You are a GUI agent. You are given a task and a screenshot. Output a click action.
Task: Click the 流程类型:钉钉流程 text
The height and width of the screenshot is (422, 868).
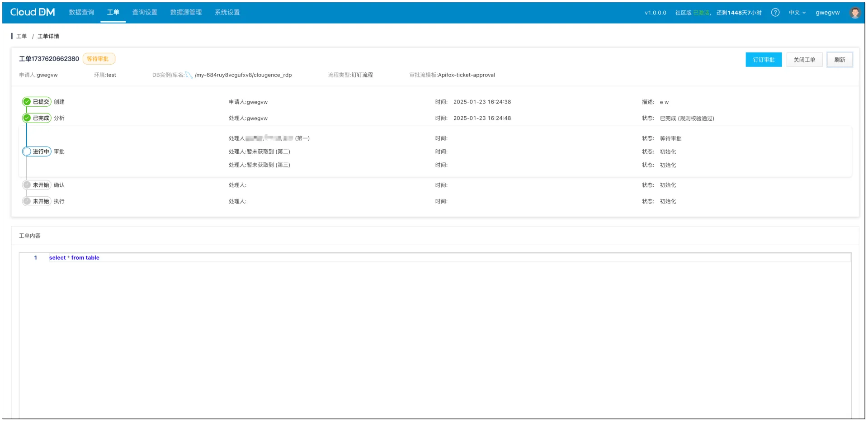coord(350,75)
